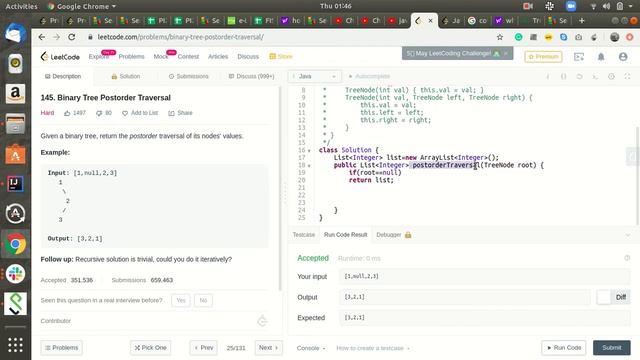Click the Your input field
This screenshot has height=360, width=640.
pos(484,277)
